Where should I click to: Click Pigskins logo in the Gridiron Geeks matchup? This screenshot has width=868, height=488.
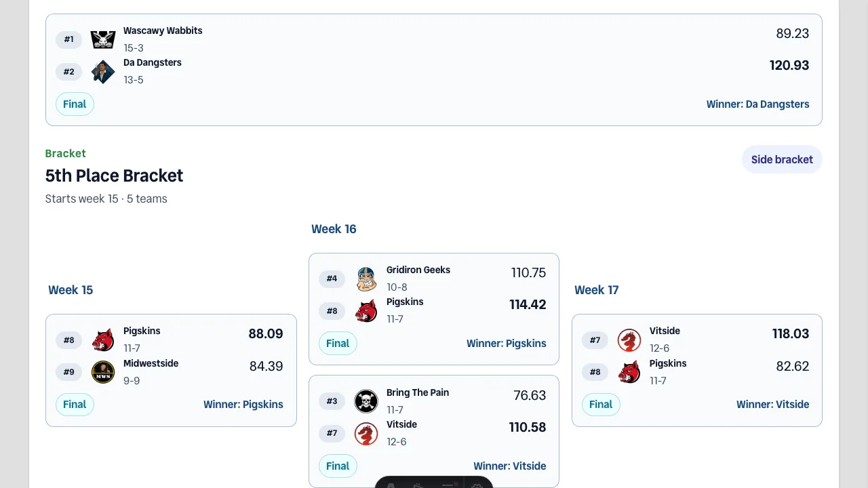click(366, 310)
